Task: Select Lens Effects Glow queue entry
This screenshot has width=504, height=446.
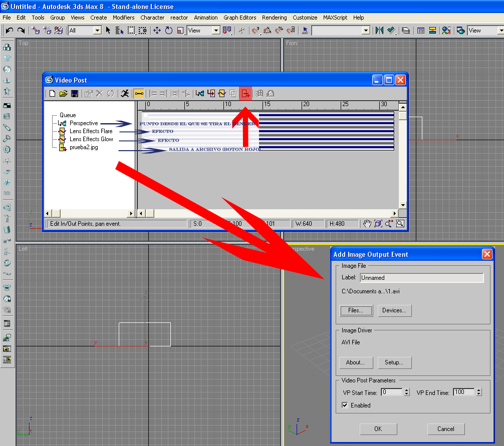Action: (x=91, y=139)
